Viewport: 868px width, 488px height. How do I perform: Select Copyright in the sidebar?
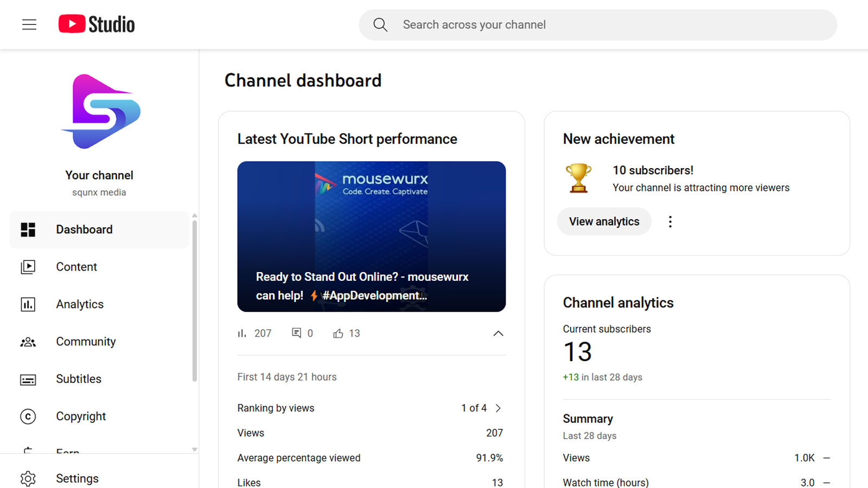click(99, 416)
